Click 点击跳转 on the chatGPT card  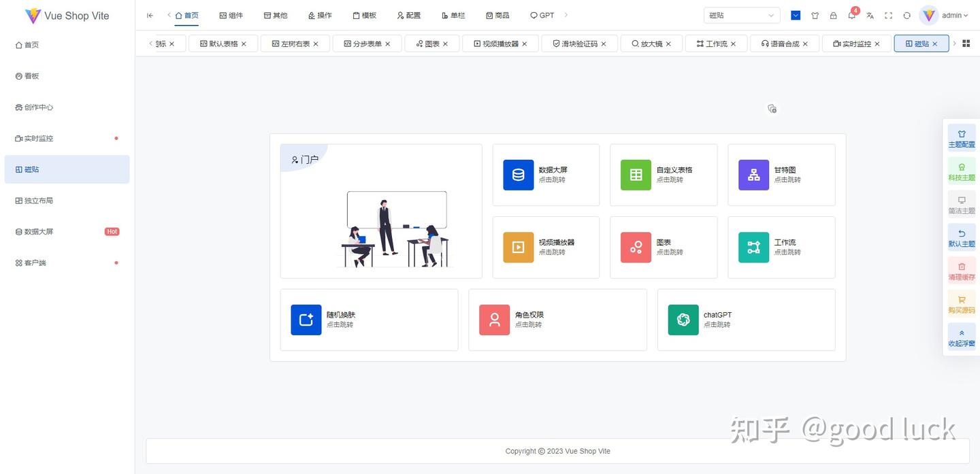point(717,324)
